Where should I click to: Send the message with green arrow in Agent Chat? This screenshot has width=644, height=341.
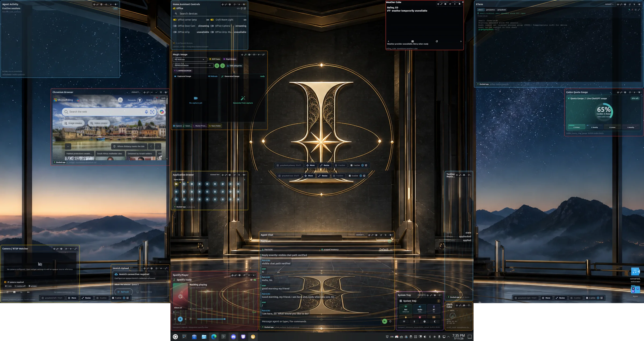point(385,321)
